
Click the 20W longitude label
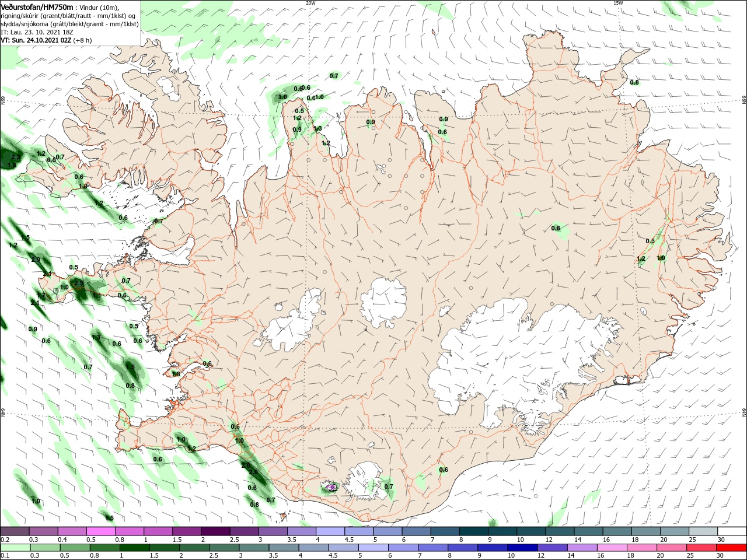[310, 2]
